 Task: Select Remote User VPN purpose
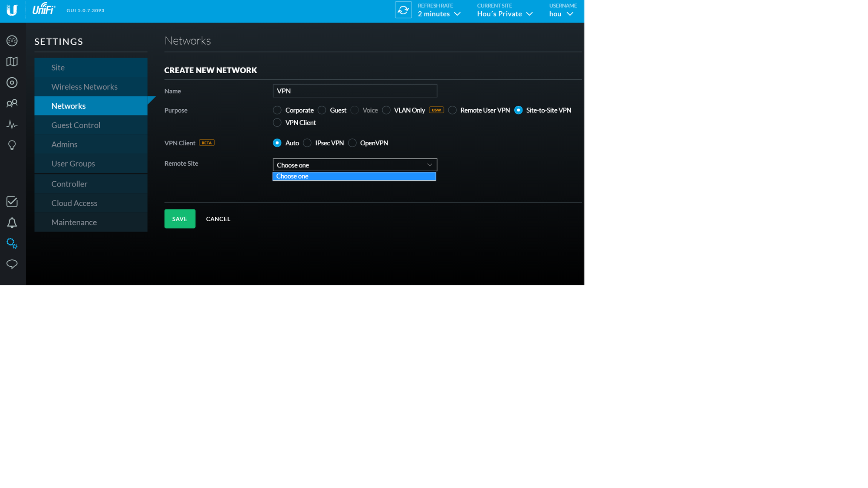[x=452, y=110]
